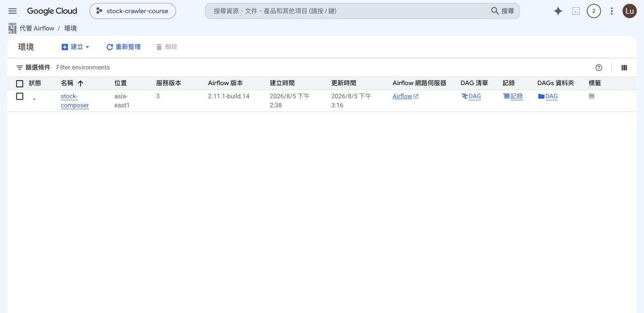644x313 pixels.
Task: Open notifications badge showing 2
Action: point(593,11)
